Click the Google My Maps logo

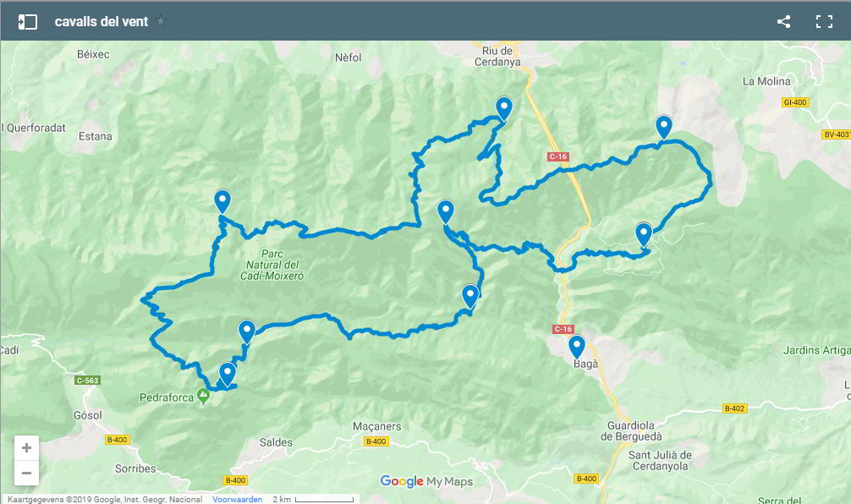point(426,481)
